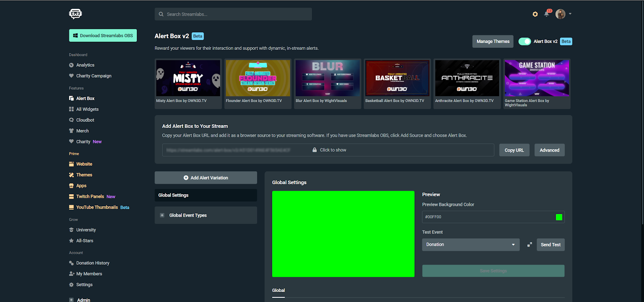This screenshot has height=302, width=644.
Task: Open the Merch page
Action: click(x=83, y=131)
